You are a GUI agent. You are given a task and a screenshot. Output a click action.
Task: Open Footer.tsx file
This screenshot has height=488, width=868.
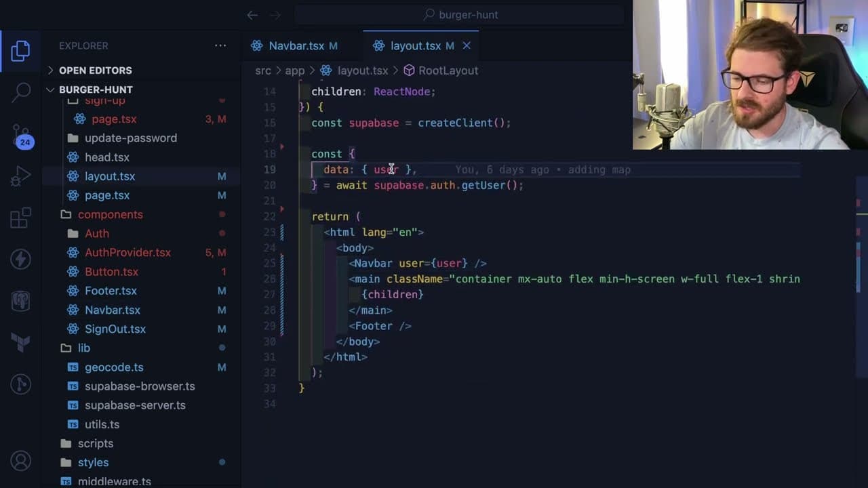click(x=111, y=290)
